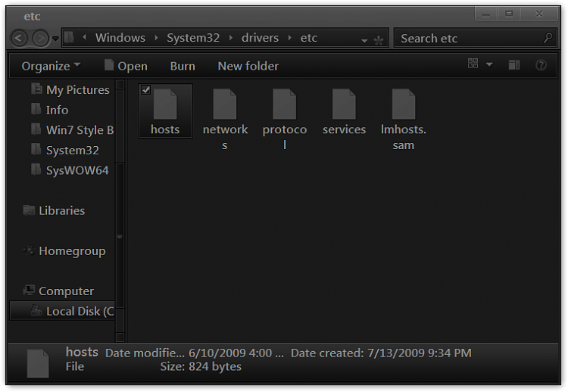Focus the Search etc field
Viewport: 568px width, 392px height.
[475, 38]
